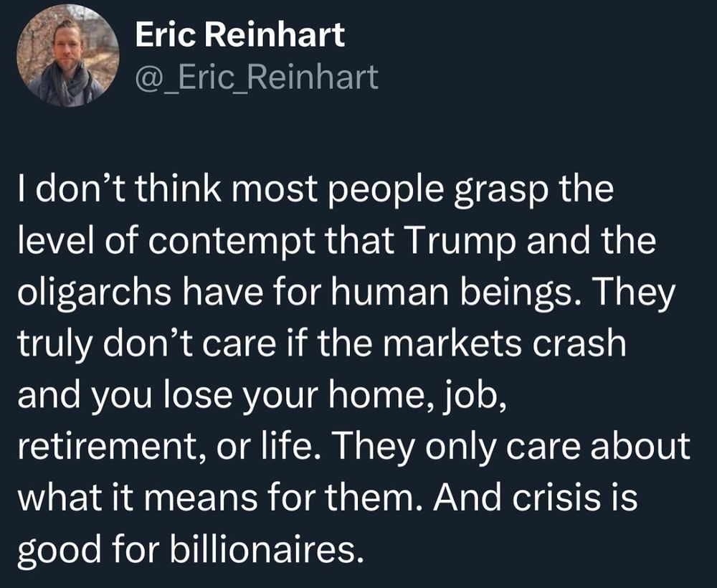This screenshot has width=717, height=588.
Task: Click the display name Eric Reinhart
Action: tap(239, 35)
